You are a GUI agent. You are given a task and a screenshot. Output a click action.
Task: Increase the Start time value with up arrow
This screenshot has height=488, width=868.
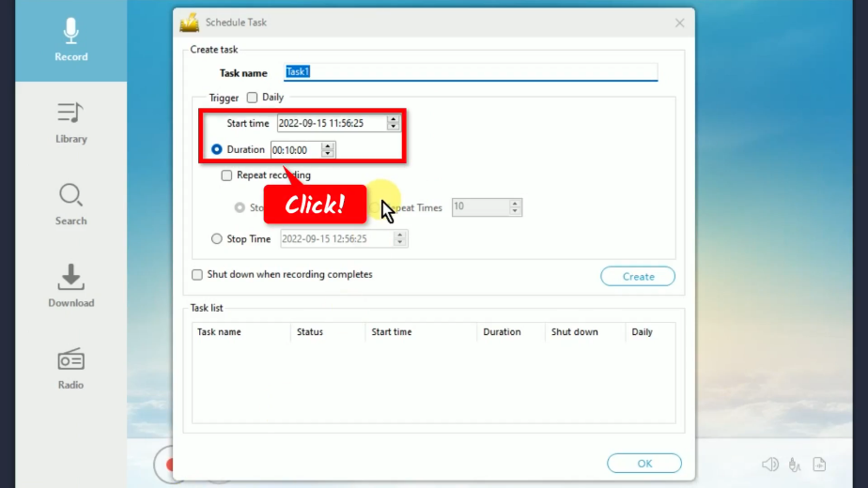tap(393, 119)
